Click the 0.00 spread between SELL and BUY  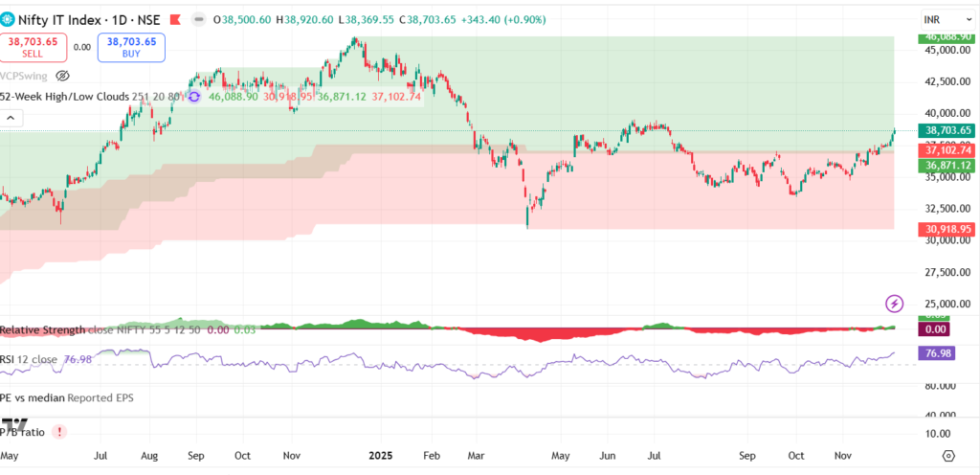click(x=82, y=47)
